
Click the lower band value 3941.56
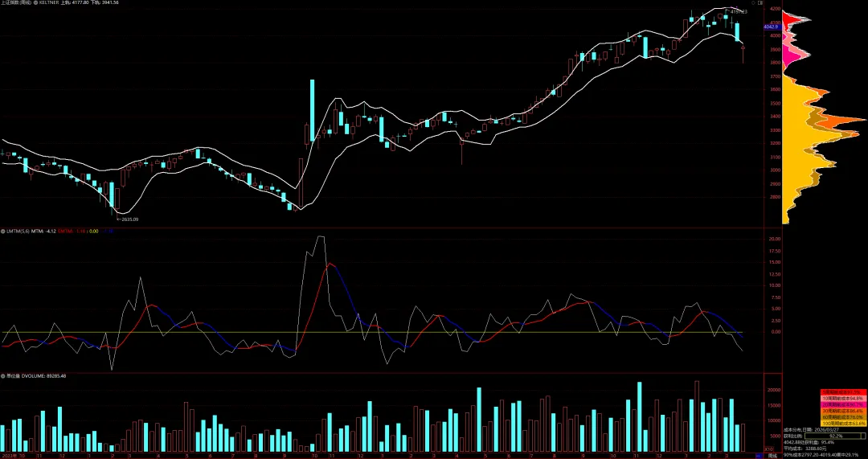point(110,2)
